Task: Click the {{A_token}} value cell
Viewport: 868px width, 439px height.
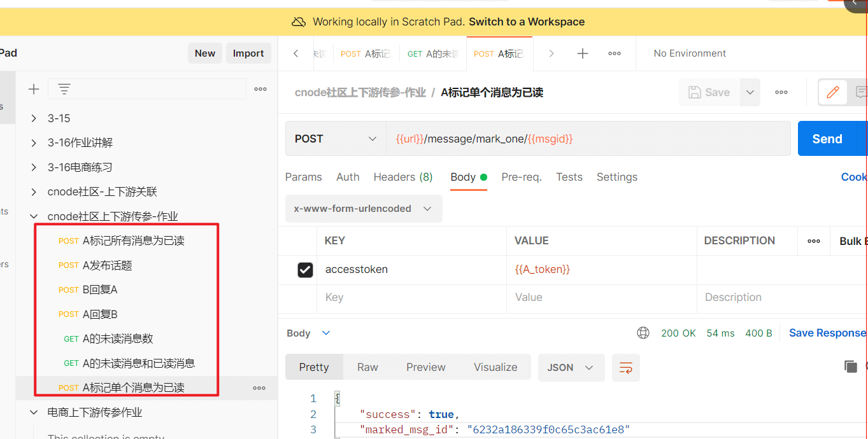Action: [602, 270]
